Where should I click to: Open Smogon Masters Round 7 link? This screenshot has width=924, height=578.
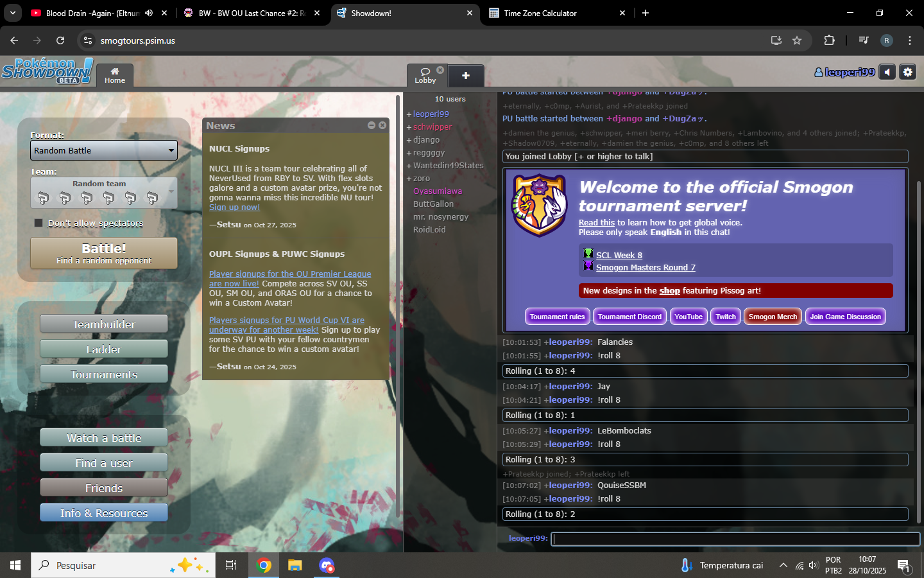tap(646, 268)
